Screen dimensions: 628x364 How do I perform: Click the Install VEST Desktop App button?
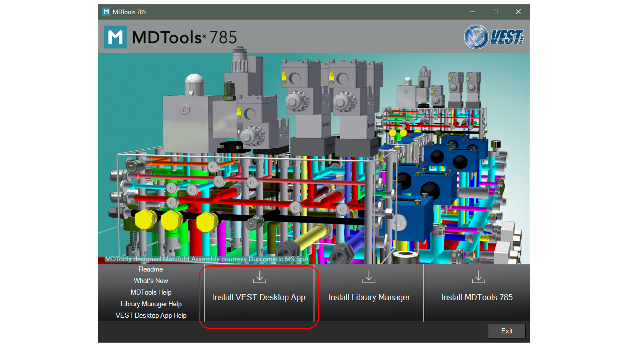259,293
